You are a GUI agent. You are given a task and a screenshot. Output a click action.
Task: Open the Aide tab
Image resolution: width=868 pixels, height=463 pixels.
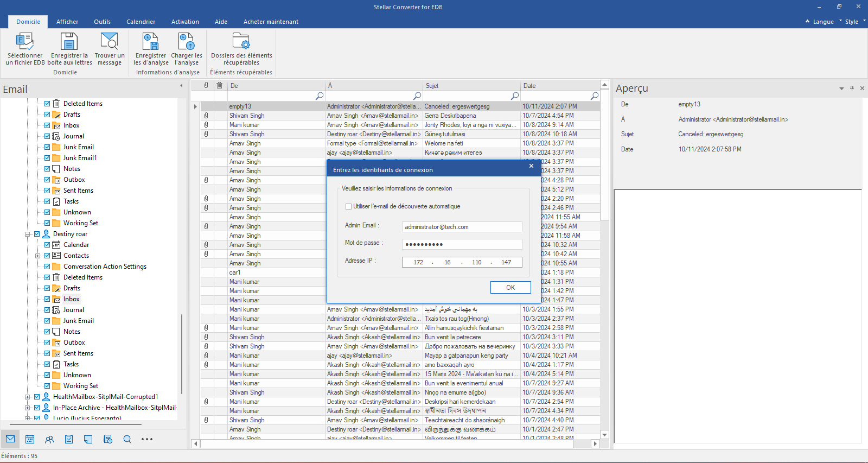coord(221,22)
